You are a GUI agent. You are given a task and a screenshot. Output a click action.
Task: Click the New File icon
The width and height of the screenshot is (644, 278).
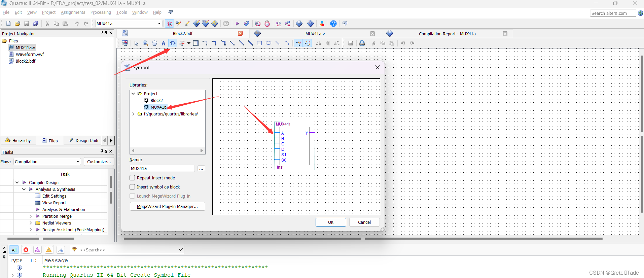(x=8, y=24)
